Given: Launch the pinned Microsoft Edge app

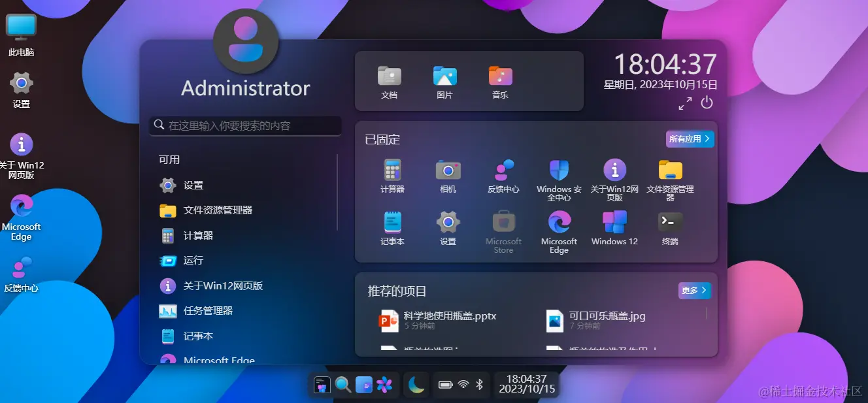Looking at the screenshot, I should pyautogui.click(x=559, y=232).
